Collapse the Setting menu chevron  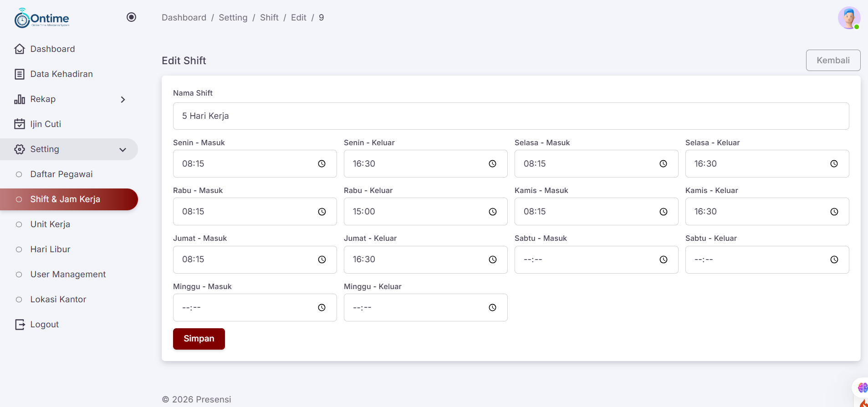(123, 150)
